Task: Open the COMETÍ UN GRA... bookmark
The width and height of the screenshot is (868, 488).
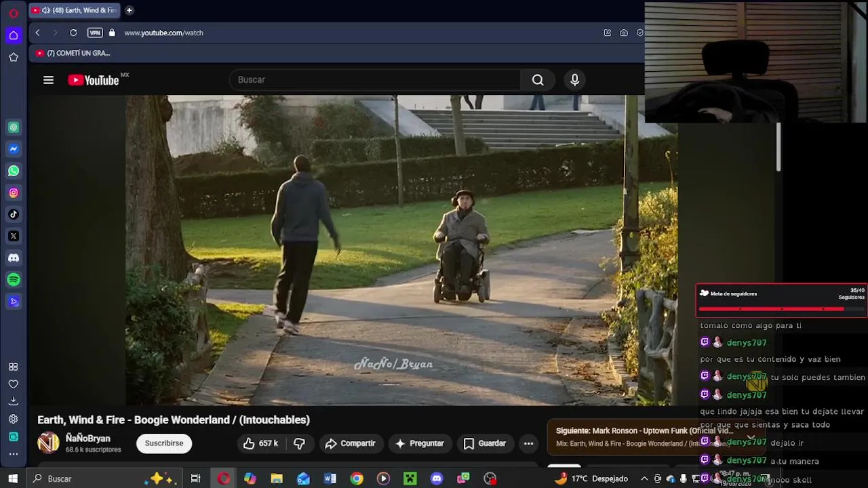Action: click(73, 53)
